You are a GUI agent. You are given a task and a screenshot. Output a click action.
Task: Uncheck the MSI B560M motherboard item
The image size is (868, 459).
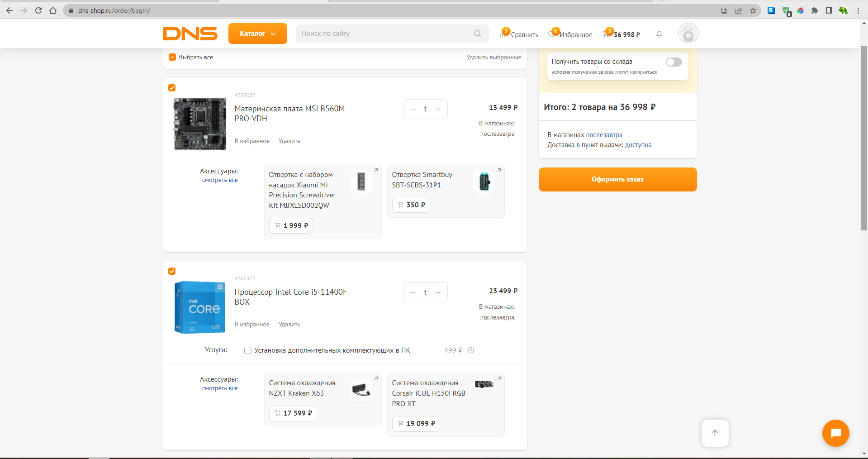pos(172,88)
